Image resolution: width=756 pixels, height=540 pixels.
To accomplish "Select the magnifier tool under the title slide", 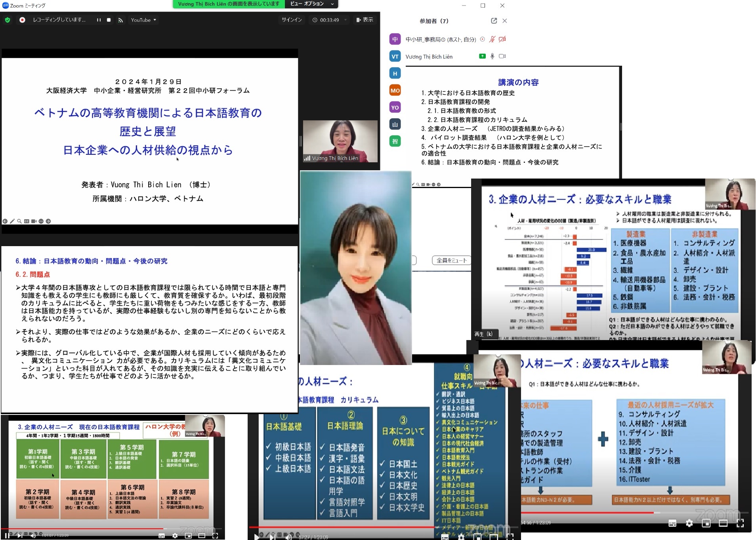I will 19,221.
